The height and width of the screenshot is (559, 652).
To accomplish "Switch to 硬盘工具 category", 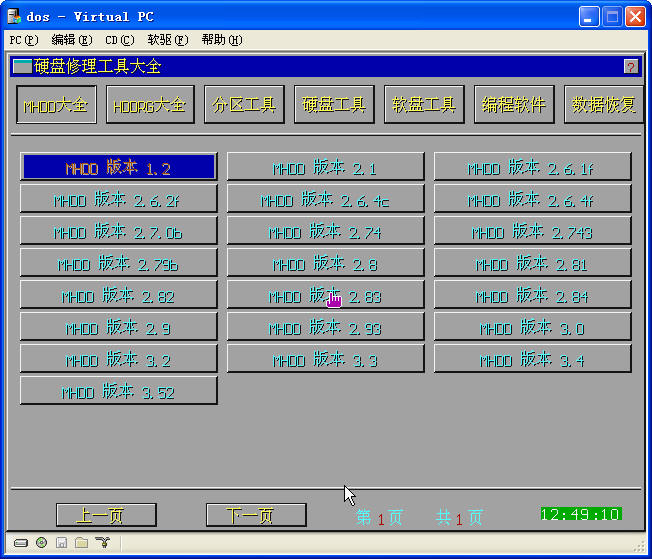I will [x=334, y=105].
